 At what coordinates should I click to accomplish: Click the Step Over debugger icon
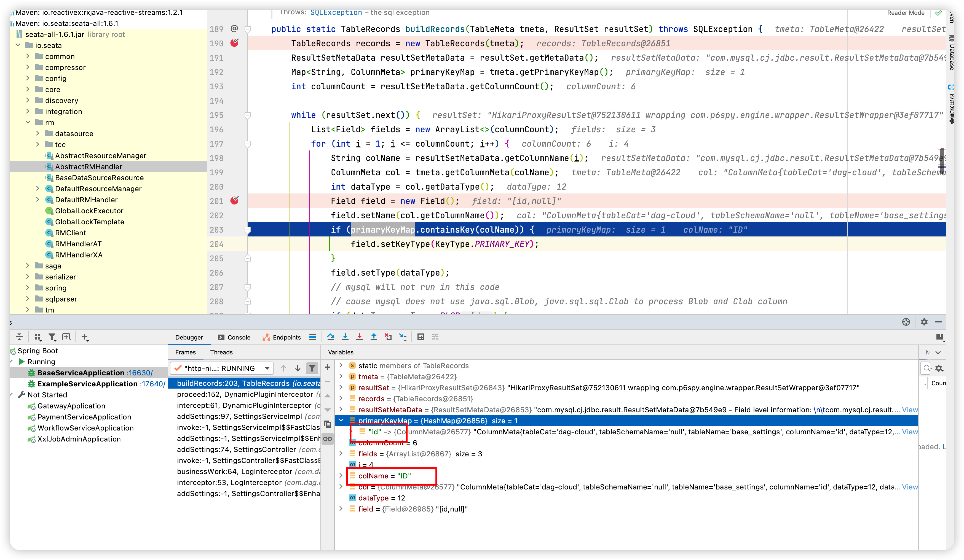(x=331, y=337)
